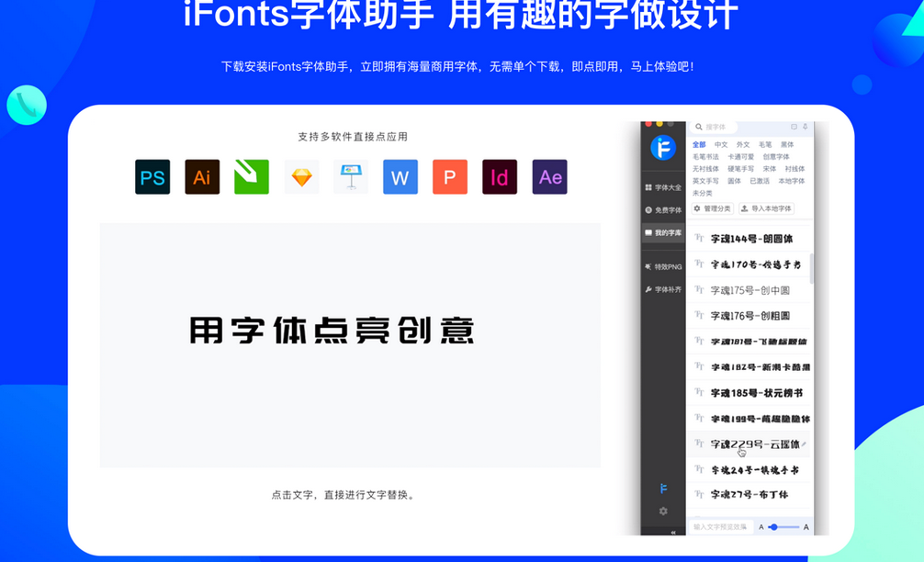
Task: Click the InDesign Id app icon
Action: pos(500,176)
